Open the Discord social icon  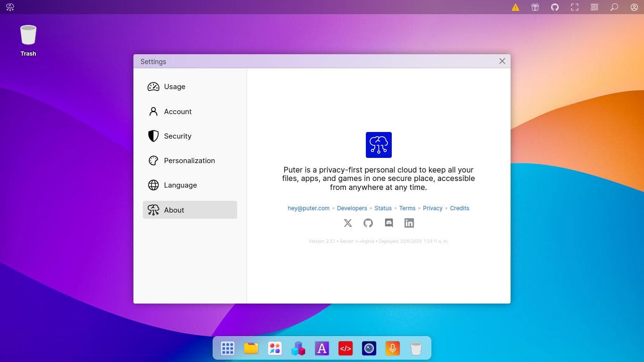click(x=389, y=223)
